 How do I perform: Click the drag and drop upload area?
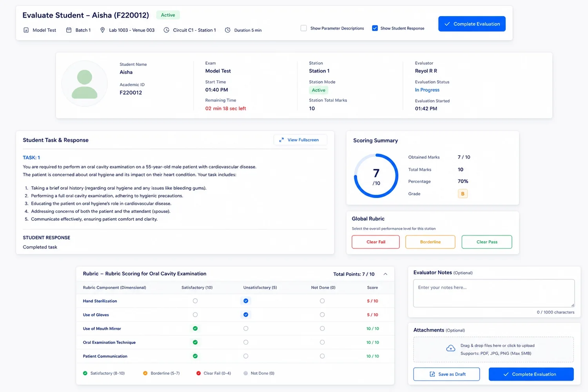click(x=494, y=349)
